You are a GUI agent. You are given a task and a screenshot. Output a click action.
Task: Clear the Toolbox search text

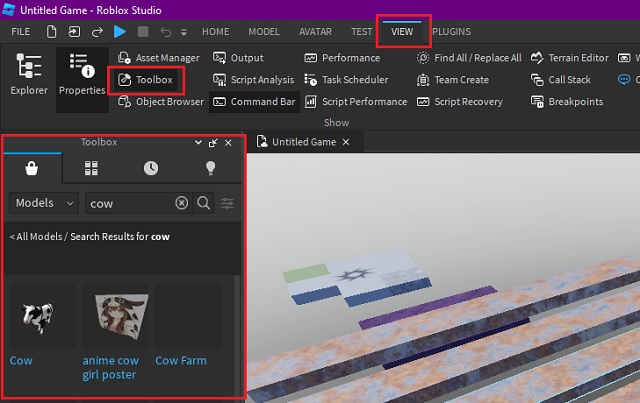[182, 203]
